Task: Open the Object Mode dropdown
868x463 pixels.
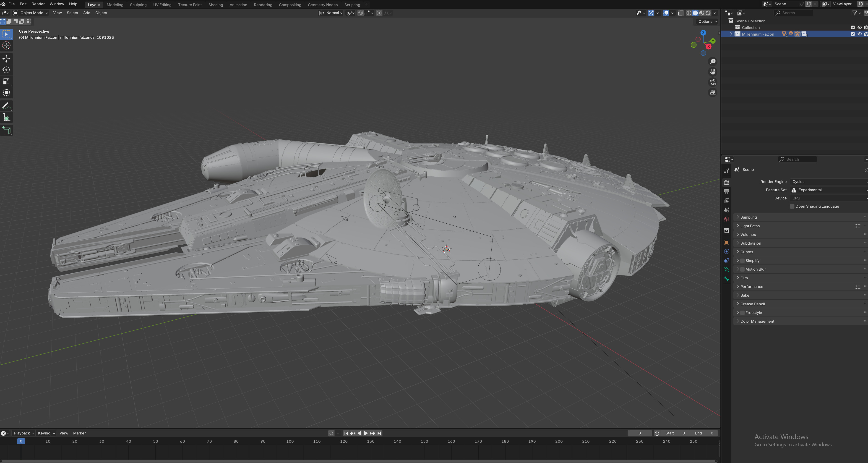Action: pos(31,13)
